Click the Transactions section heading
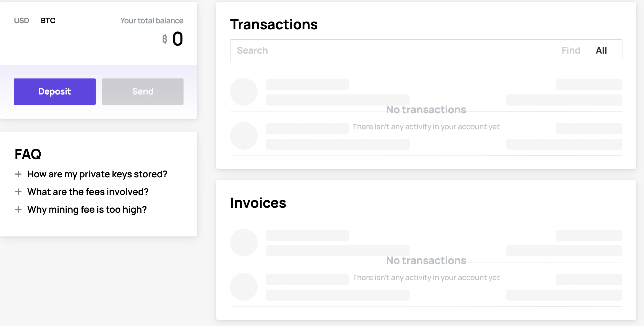Viewport: 644px width, 326px height. [x=274, y=25]
